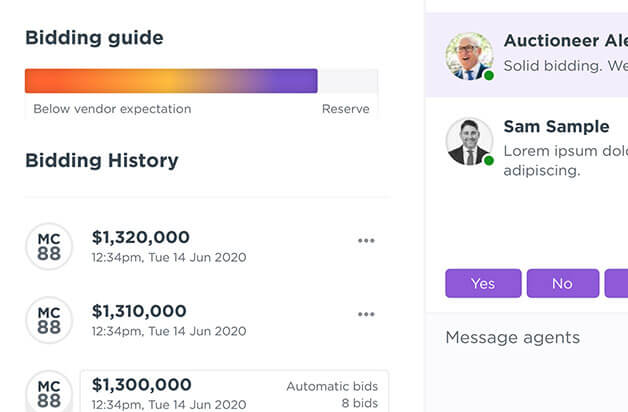The width and height of the screenshot is (628, 412).
Task: Click MC 88 bidder badge beside $1,310,000
Action: [49, 320]
